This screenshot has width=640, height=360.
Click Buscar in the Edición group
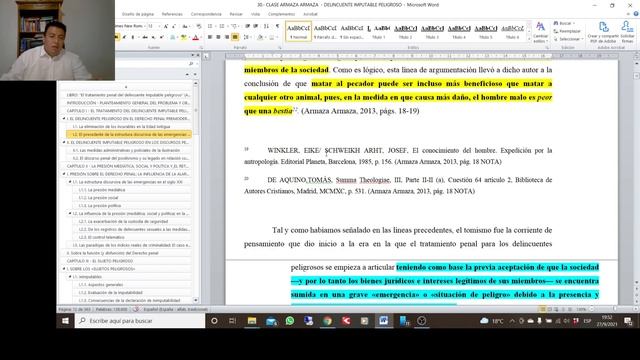pyautogui.click(x=564, y=23)
